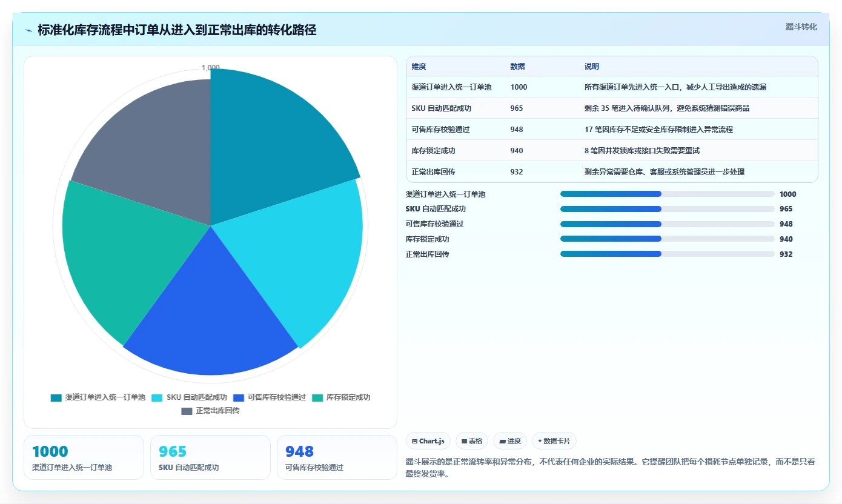Click the note 剩余 35 笔进入待确认队列
The width and height of the screenshot is (842, 504).
[x=668, y=108]
